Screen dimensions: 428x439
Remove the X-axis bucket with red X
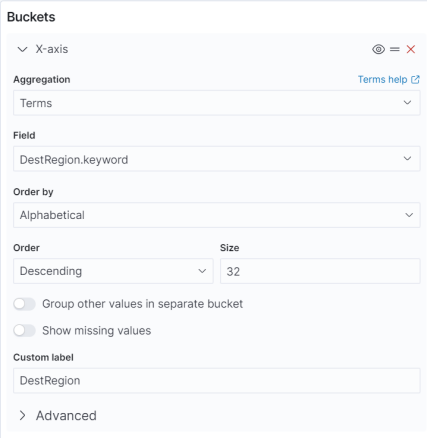[x=411, y=49]
